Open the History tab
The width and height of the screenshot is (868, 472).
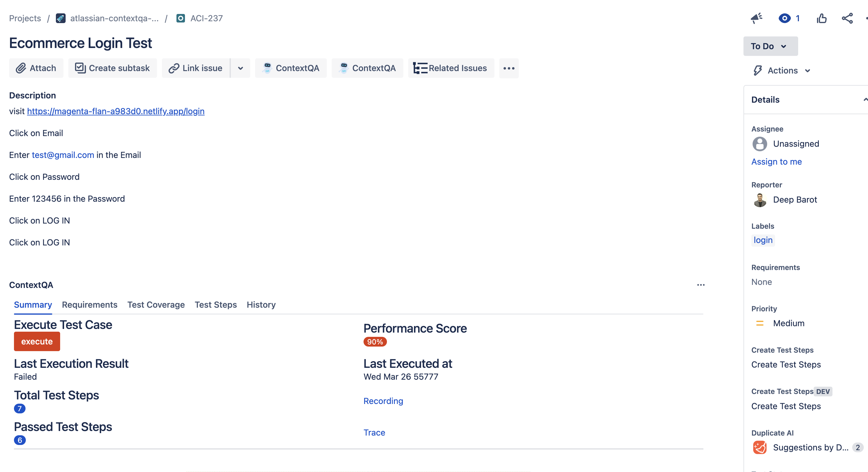click(x=261, y=305)
